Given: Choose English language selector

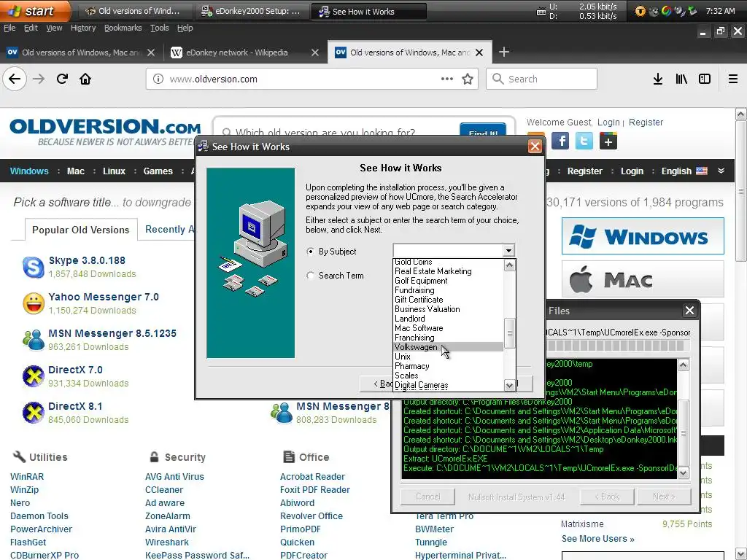Looking at the screenshot, I should click(x=684, y=171).
